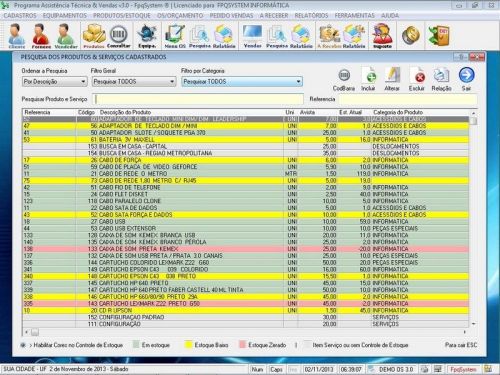This screenshot has height=375, width=500.
Task: Toggle Habilitar Cores no Controle de Estoque
Action: [23, 345]
